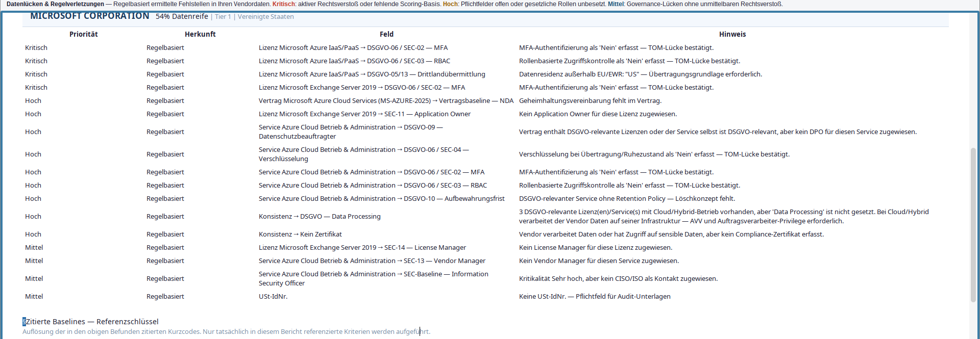980x339 pixels.
Task: Select SEC-Baseline Information Security Officer field
Action: 374,278
